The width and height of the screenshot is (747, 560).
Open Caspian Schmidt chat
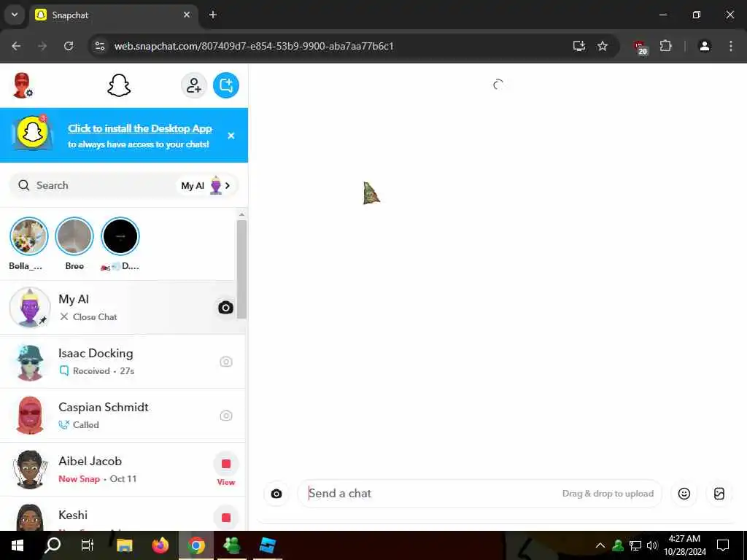point(123,415)
